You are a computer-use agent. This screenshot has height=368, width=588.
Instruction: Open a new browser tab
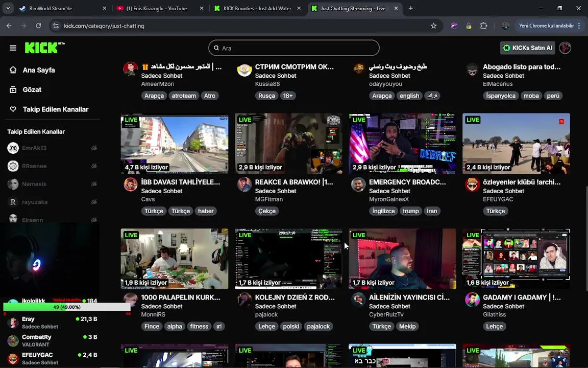[x=410, y=8]
